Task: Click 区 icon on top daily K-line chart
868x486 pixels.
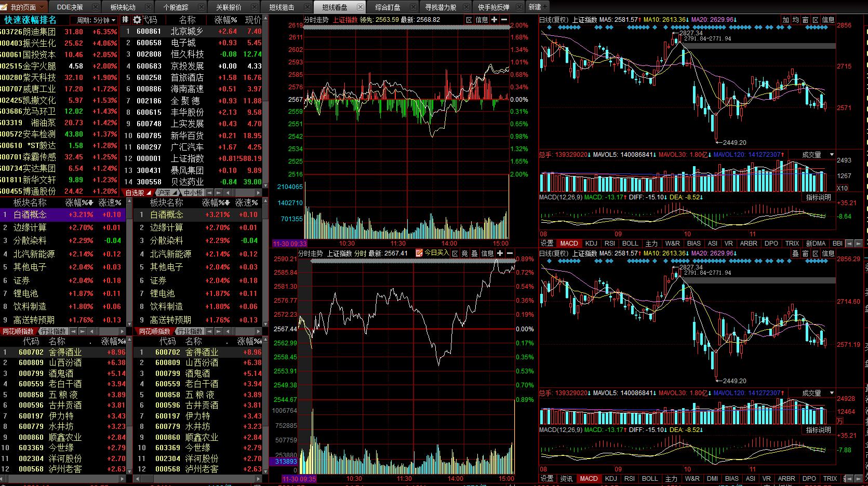Action: [816, 20]
